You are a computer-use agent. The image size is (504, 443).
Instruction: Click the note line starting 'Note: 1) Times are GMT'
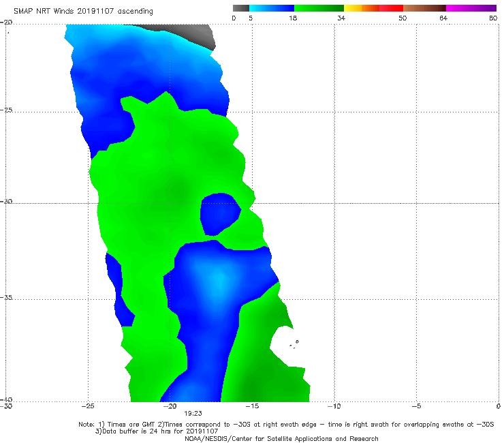(286, 425)
